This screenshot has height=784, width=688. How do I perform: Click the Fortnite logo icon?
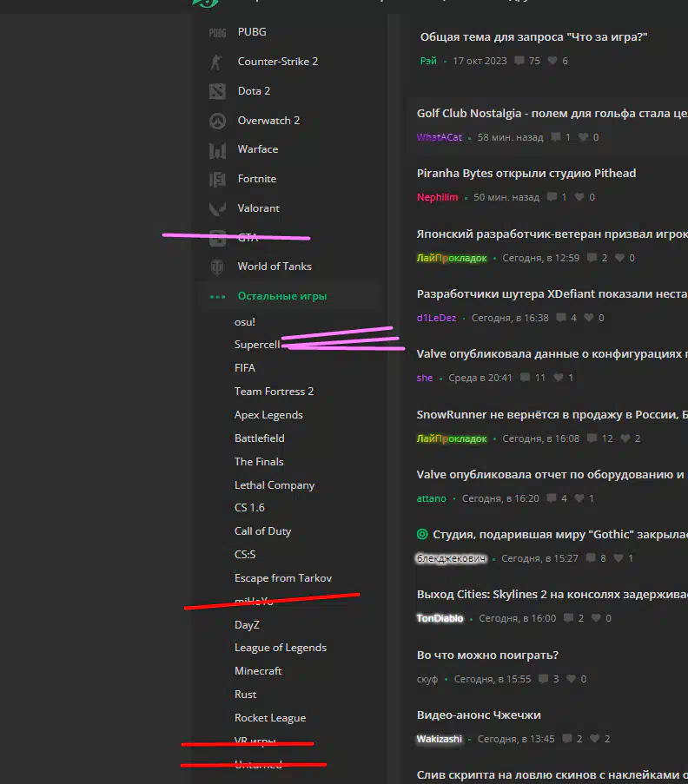(x=217, y=179)
